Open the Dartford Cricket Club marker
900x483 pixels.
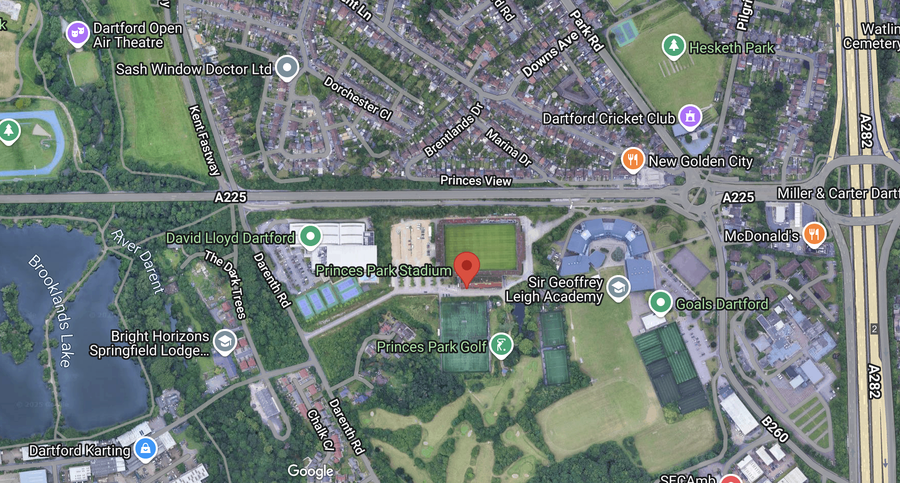tap(690, 117)
